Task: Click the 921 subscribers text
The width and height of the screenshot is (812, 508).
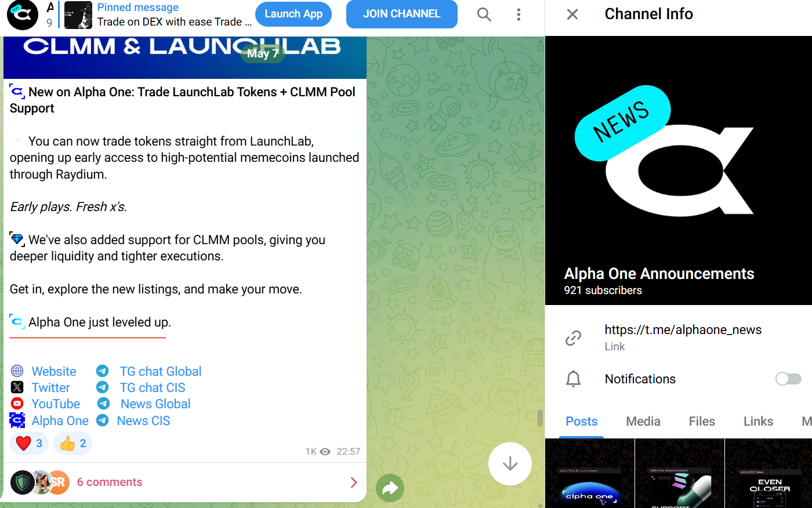Action: pos(603,291)
